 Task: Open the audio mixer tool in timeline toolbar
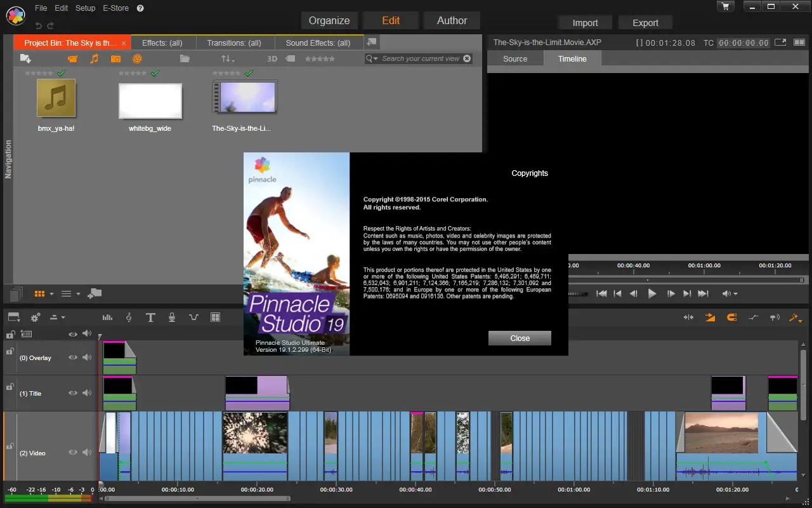click(x=108, y=317)
